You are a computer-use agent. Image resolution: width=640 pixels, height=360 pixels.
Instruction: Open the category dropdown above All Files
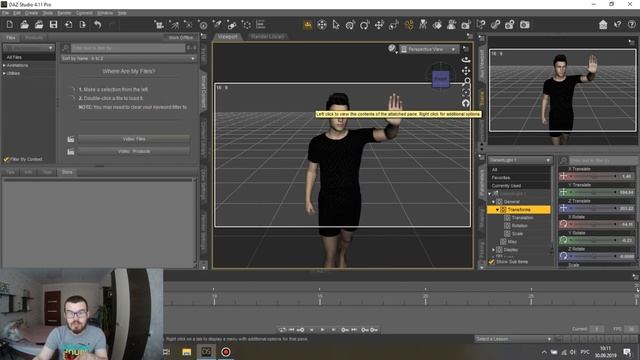(29, 48)
